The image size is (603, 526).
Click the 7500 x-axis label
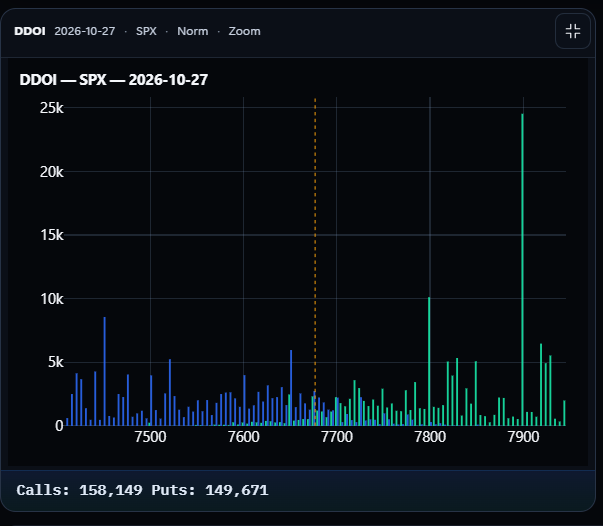tap(150, 437)
